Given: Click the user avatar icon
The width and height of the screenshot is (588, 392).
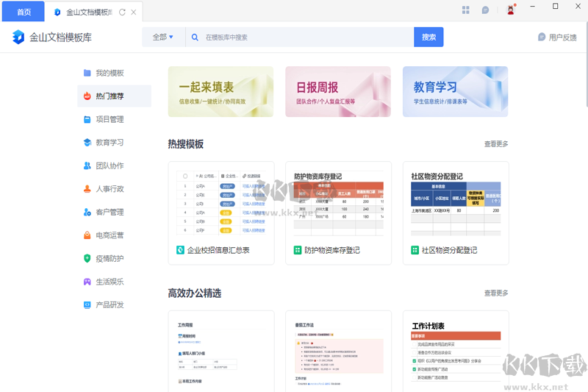Looking at the screenshot, I should (x=511, y=10).
